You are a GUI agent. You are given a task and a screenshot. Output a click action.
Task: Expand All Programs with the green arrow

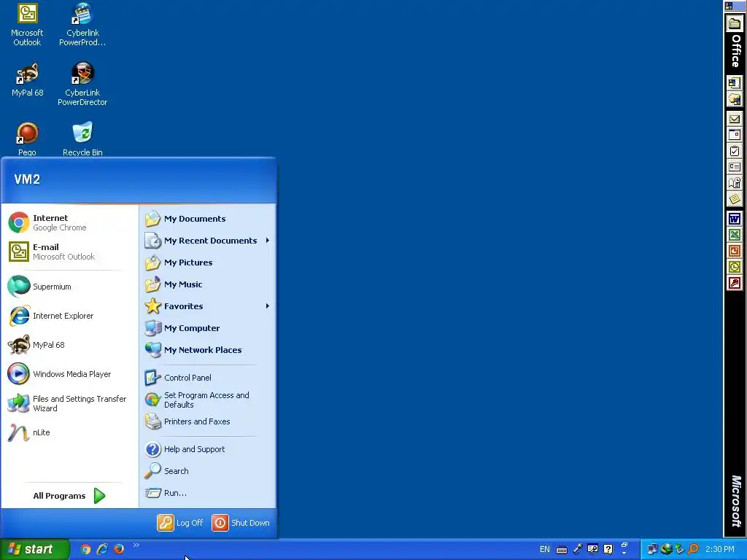[x=69, y=496]
